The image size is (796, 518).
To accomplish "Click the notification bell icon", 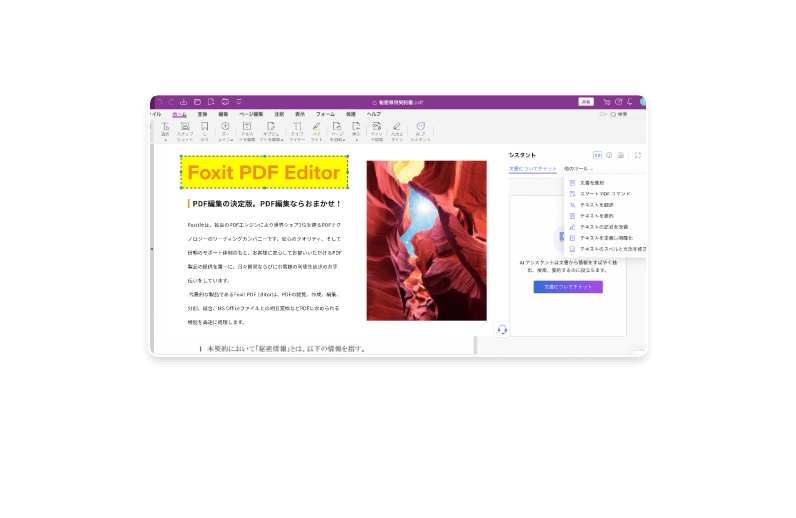I will (x=629, y=102).
